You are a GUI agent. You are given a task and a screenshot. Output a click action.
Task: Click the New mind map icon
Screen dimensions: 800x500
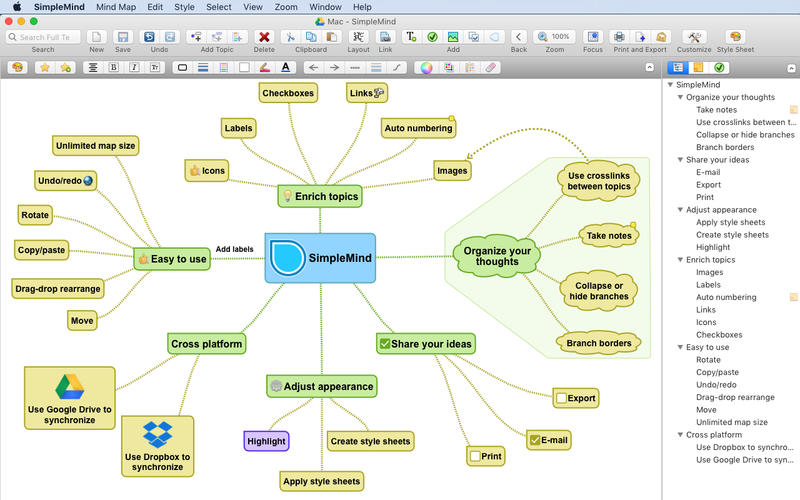(96, 37)
